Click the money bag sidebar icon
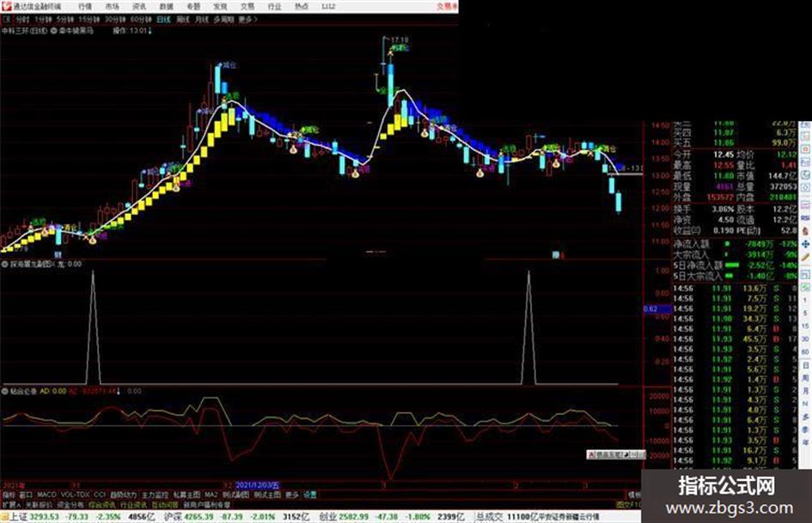This screenshot has width=812, height=523. [x=805, y=231]
